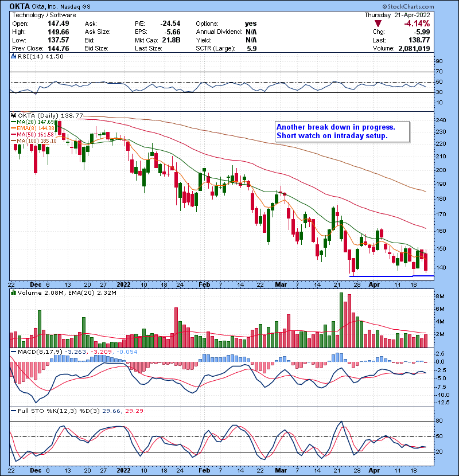Click the Thursday 21-Apr-2022 date
The height and width of the screenshot is (476, 459).
click(398, 15)
